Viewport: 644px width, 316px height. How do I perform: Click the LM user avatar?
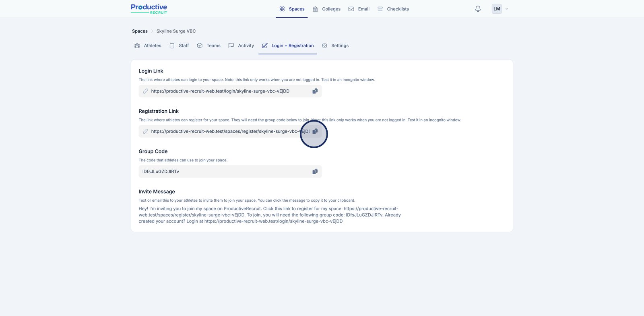497,9
